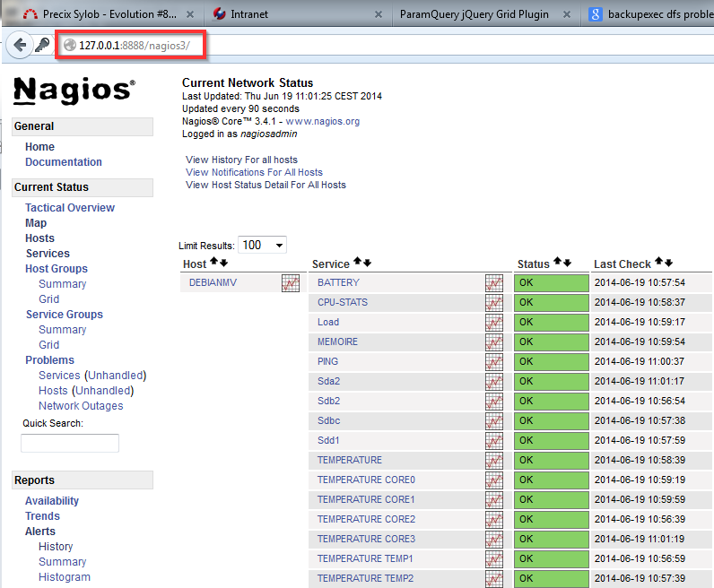Click the Quick Search input field
The image size is (714, 588).
[x=70, y=443]
